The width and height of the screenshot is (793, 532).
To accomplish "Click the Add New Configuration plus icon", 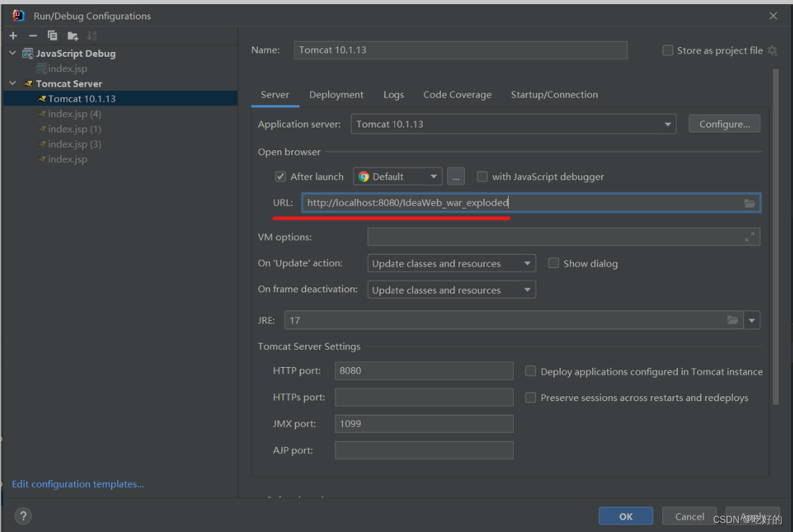I will [x=13, y=36].
